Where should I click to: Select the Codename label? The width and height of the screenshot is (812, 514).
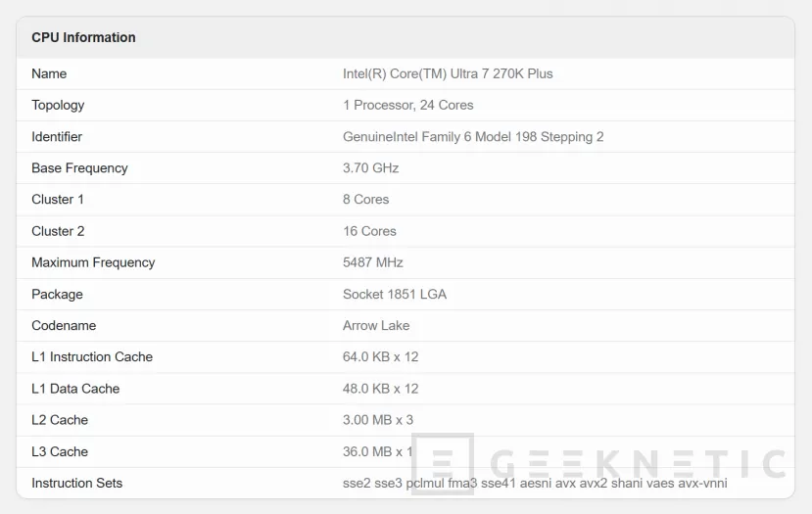click(x=64, y=326)
